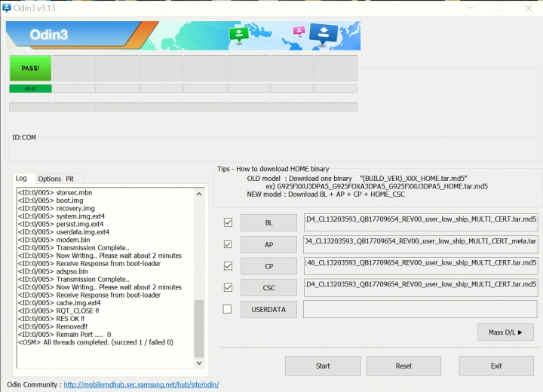Uncheck the AP file checkbox
Image resolution: width=543 pixels, height=392 pixels.
228,244
